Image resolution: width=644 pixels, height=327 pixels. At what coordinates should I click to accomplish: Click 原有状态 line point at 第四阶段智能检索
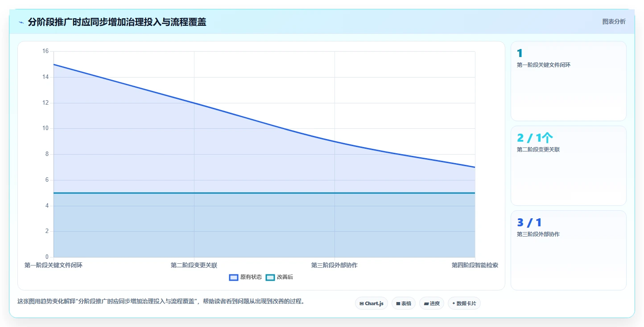click(475, 167)
